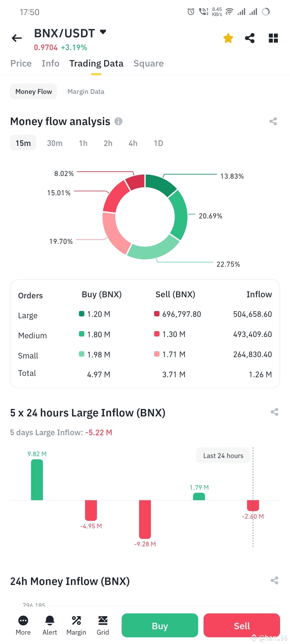Viewport: 290px width, 644px height.
Task: Share the 5 x 24 hours Large Inflow chart
Action: point(274,412)
